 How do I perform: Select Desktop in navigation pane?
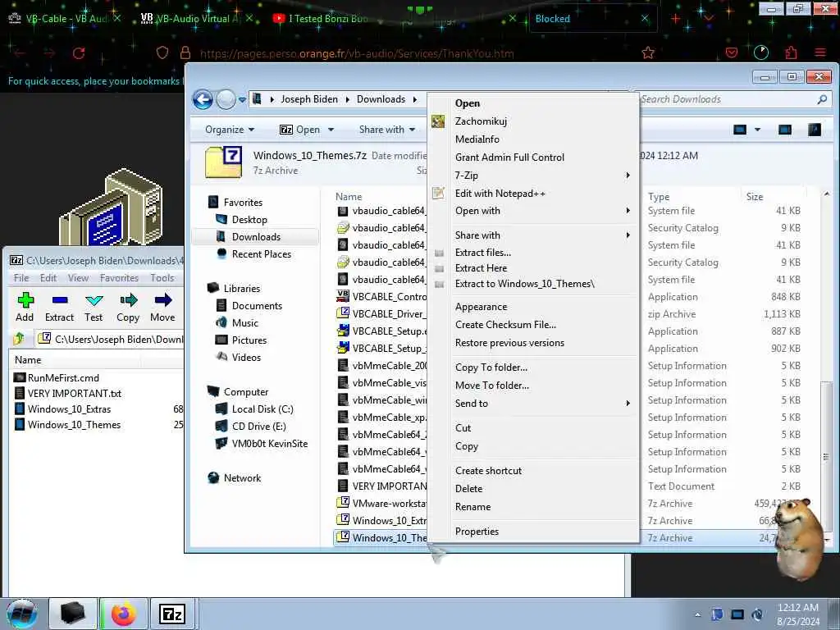pyautogui.click(x=249, y=220)
